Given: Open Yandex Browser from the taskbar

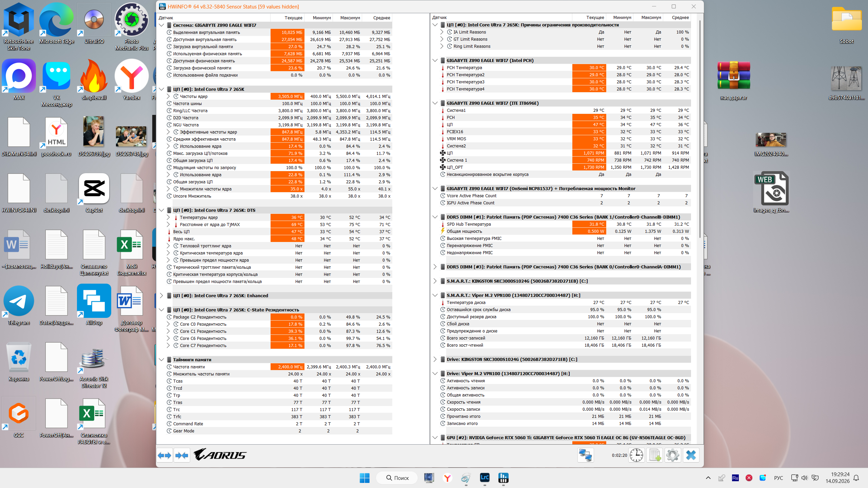Looking at the screenshot, I should 448,478.
